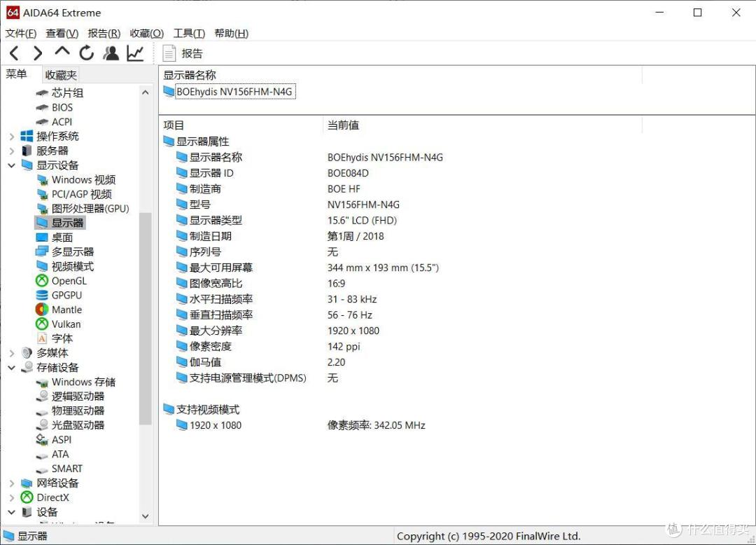This screenshot has width=756, height=545.
Task: Select 视频模式 in the tree
Action: tap(73, 266)
